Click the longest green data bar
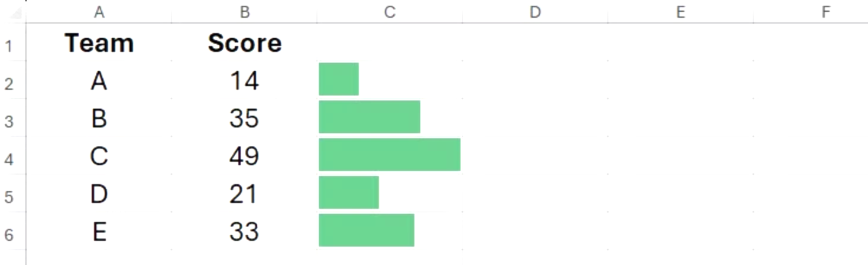This screenshot has height=265, width=868. [389, 155]
